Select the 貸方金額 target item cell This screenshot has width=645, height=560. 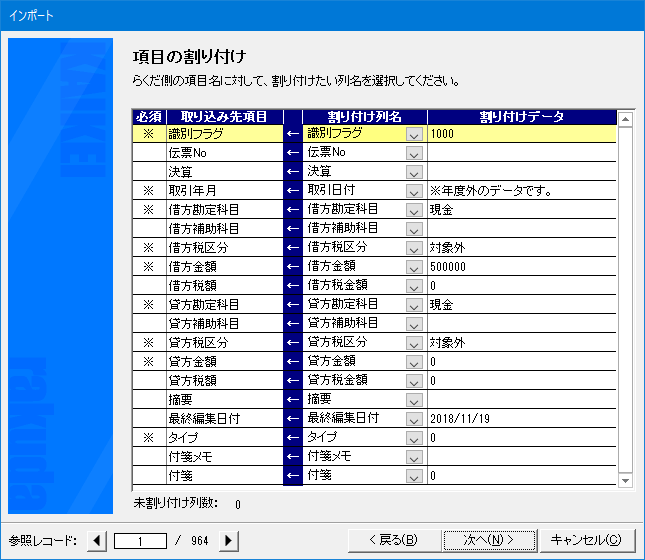pos(225,361)
